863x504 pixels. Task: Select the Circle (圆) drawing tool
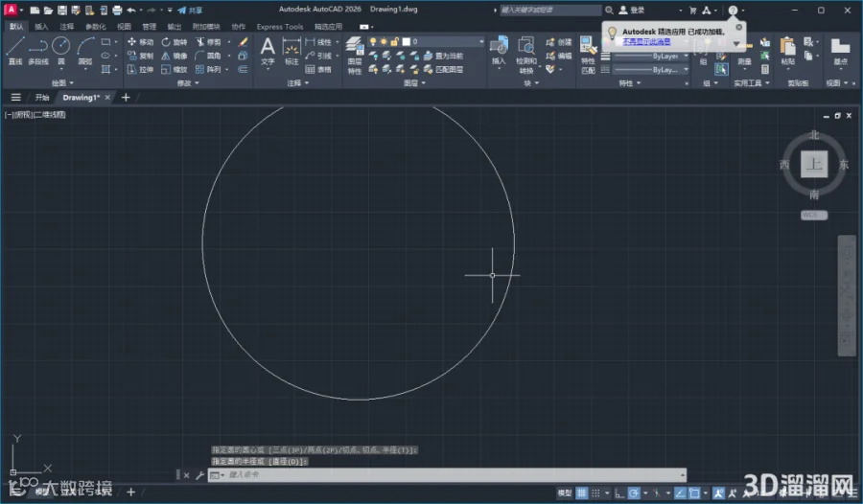[x=61, y=51]
